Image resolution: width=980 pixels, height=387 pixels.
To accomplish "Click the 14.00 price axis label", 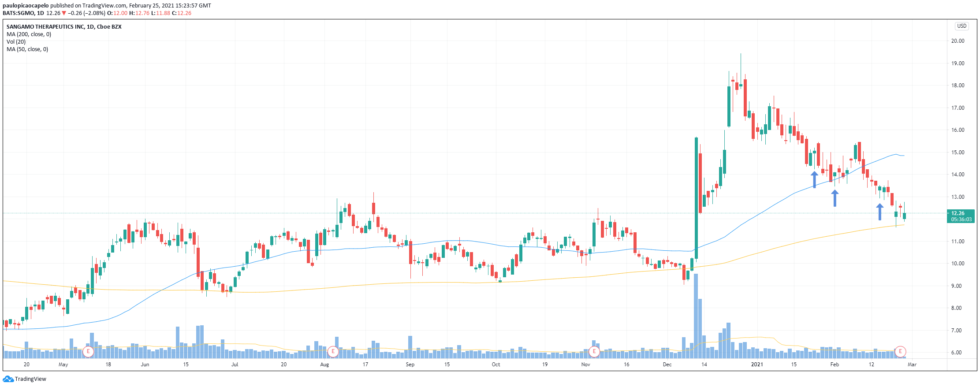I will coord(958,175).
